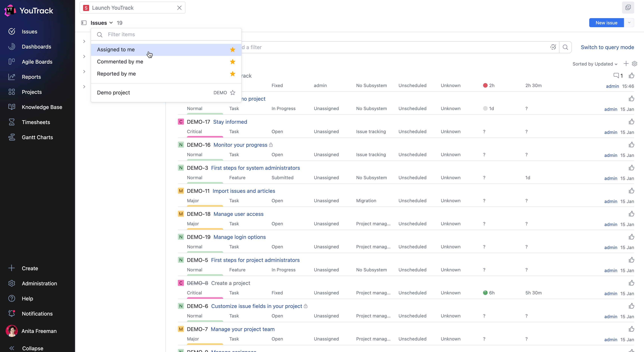Open Manage your project team issue

[x=242, y=329]
